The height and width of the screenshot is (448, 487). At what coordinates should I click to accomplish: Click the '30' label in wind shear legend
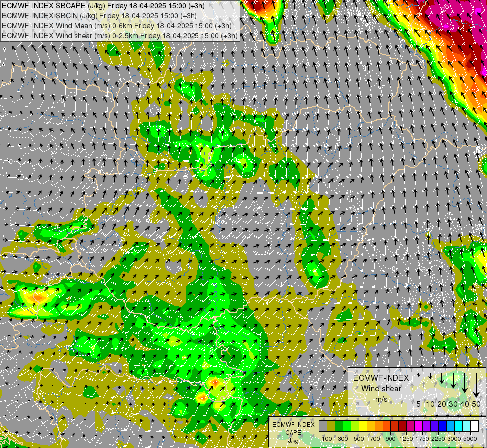(x=453, y=404)
